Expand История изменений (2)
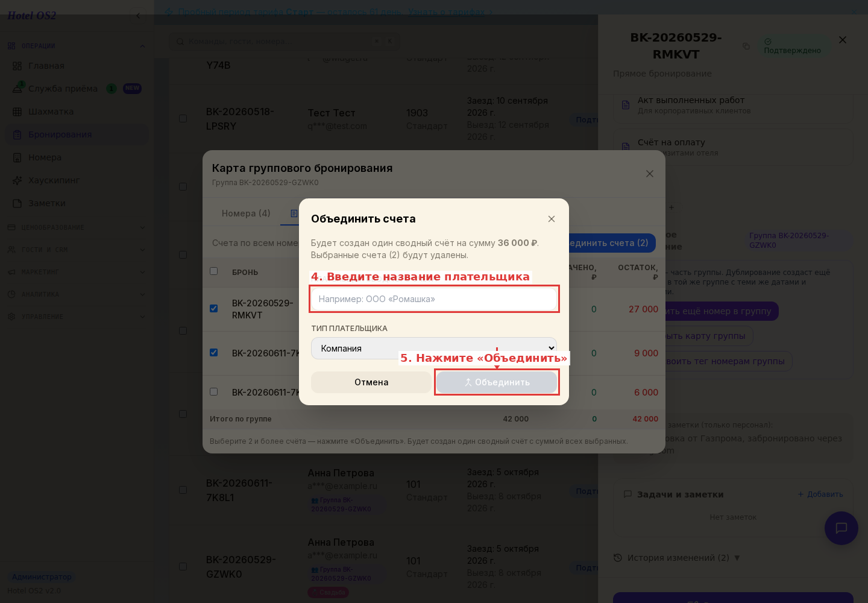The width and height of the screenshot is (868, 603). click(x=677, y=558)
